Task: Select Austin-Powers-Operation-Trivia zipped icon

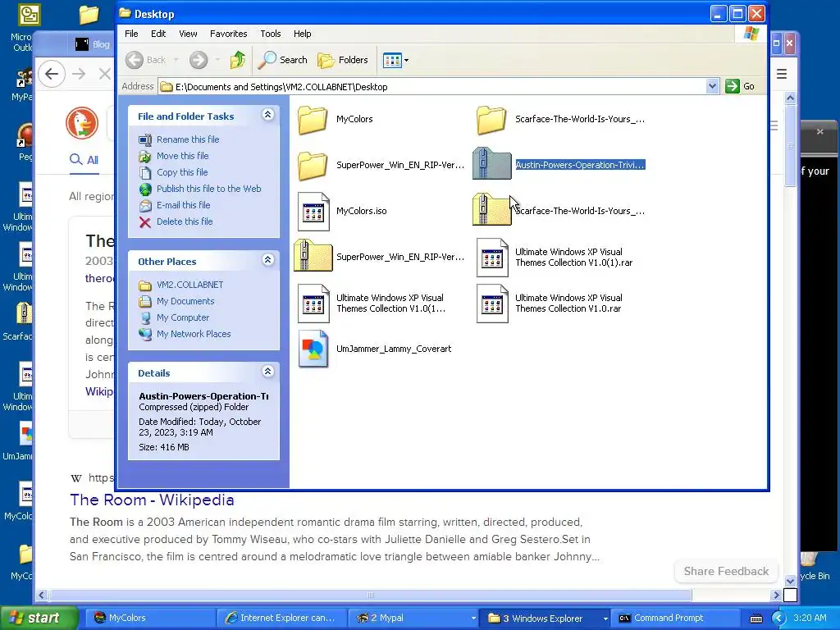Action: tap(492, 163)
